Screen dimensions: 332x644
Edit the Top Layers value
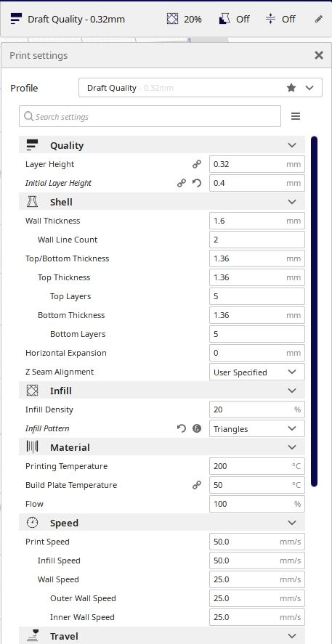257,296
